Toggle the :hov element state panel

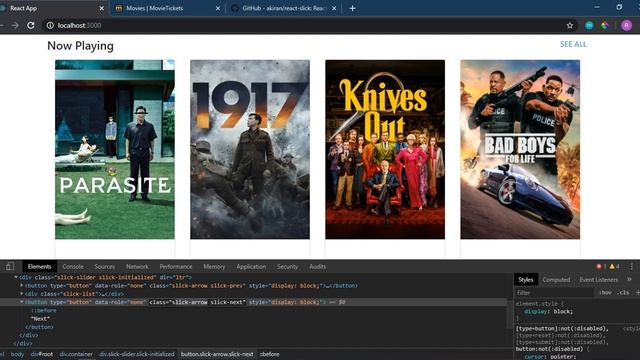[605, 293]
